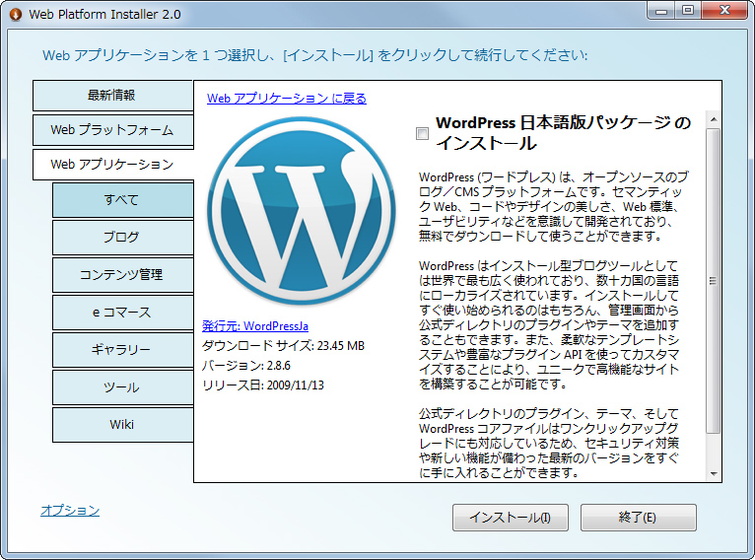Show the すべて category
Image resolution: width=755 pixels, height=560 pixels.
[x=123, y=199]
